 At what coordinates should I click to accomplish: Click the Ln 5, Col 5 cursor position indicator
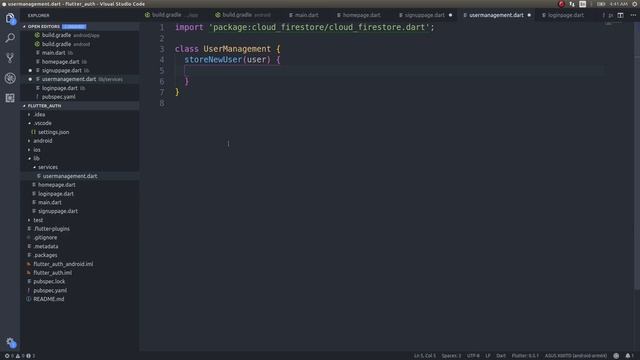tap(425, 356)
